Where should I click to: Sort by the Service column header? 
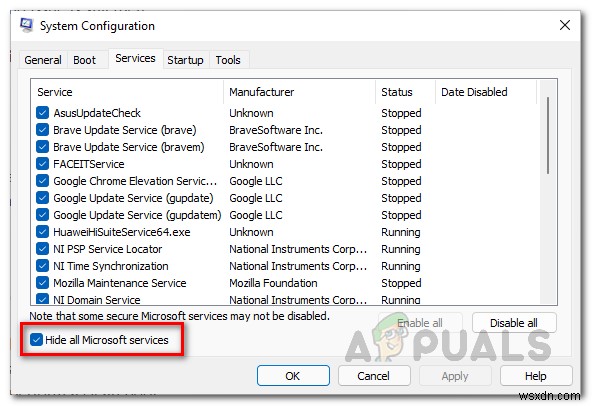[x=127, y=92]
